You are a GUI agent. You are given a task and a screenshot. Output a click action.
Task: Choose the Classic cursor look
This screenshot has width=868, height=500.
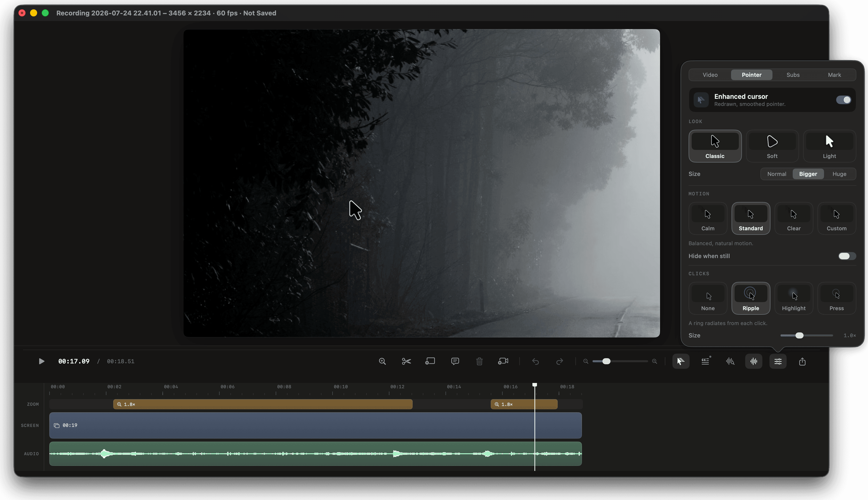715,146
